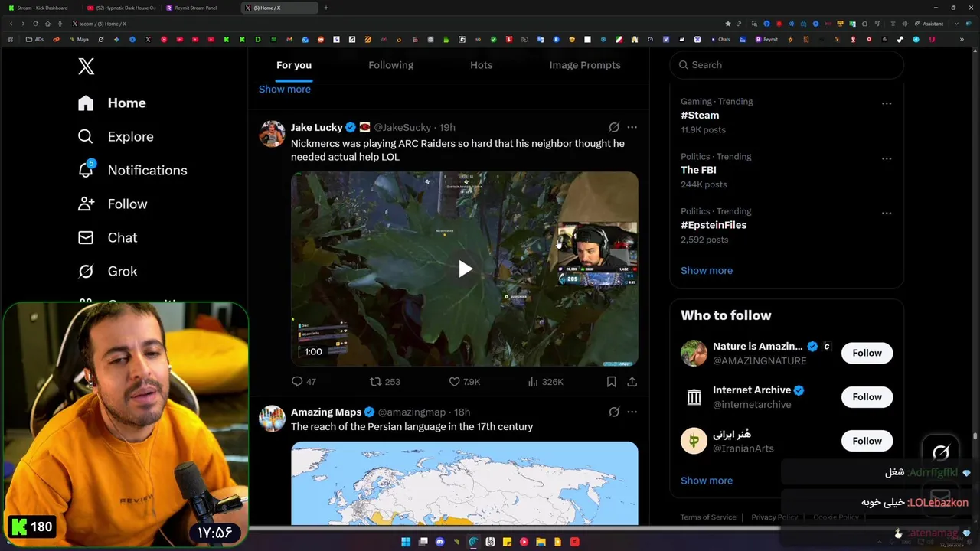
Task: View analytics of Jake Lucky post
Action: point(546,381)
